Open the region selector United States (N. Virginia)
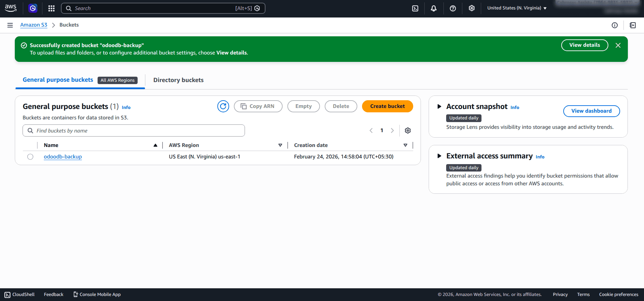This screenshot has width=644, height=301. (x=517, y=8)
